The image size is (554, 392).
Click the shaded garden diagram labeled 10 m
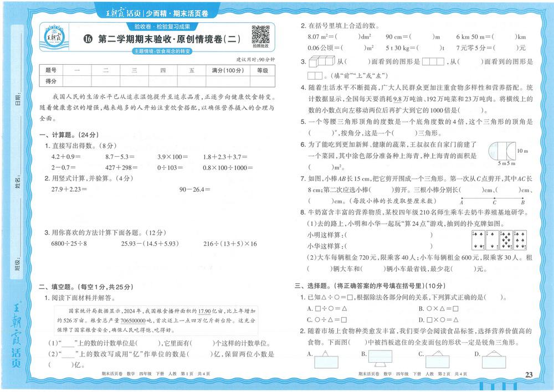(x=502, y=151)
